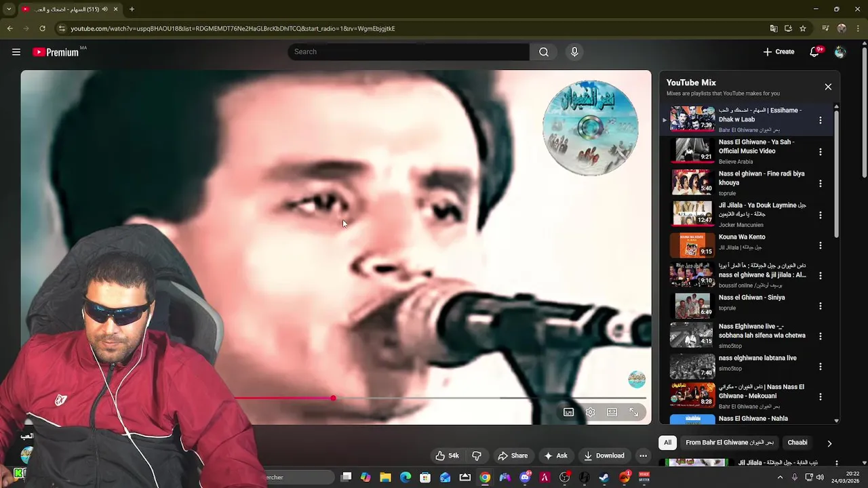Open the YouTube hamburger guide menu

16,52
